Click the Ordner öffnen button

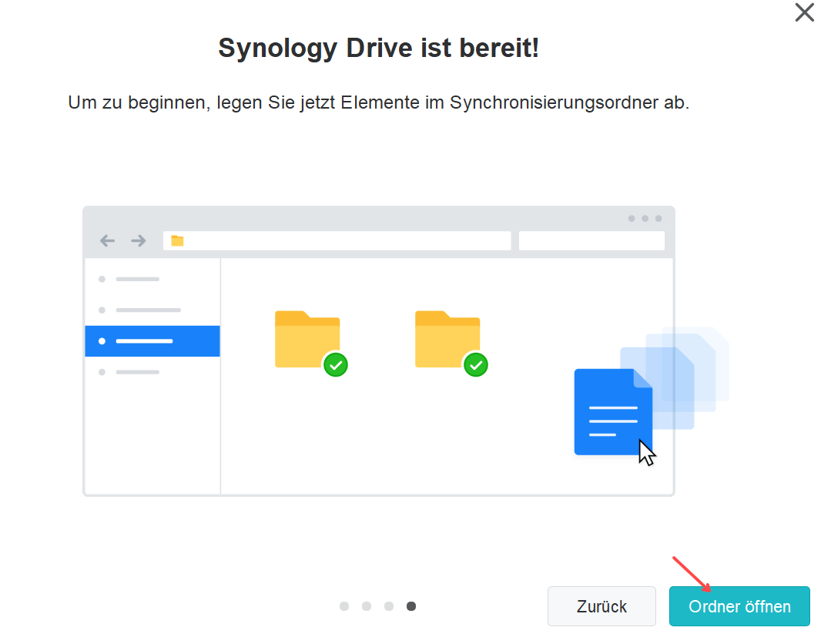pos(739,606)
